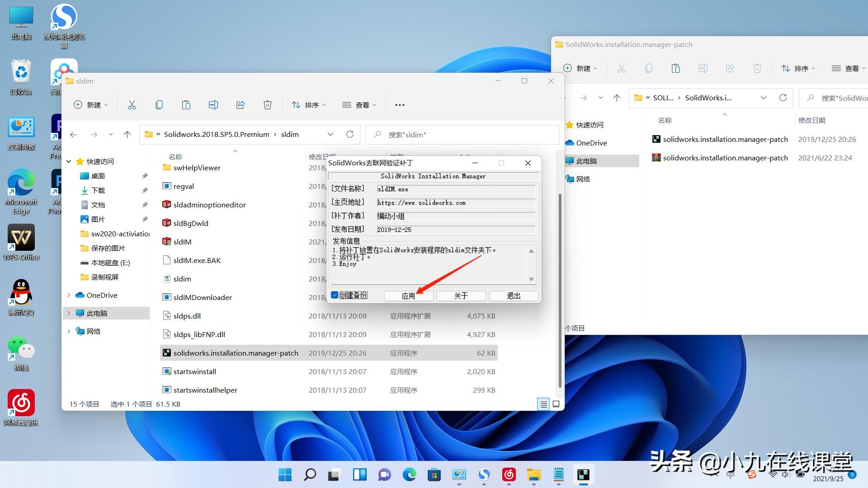
Task: Open the 排序 sorting dropdown
Action: point(308,105)
